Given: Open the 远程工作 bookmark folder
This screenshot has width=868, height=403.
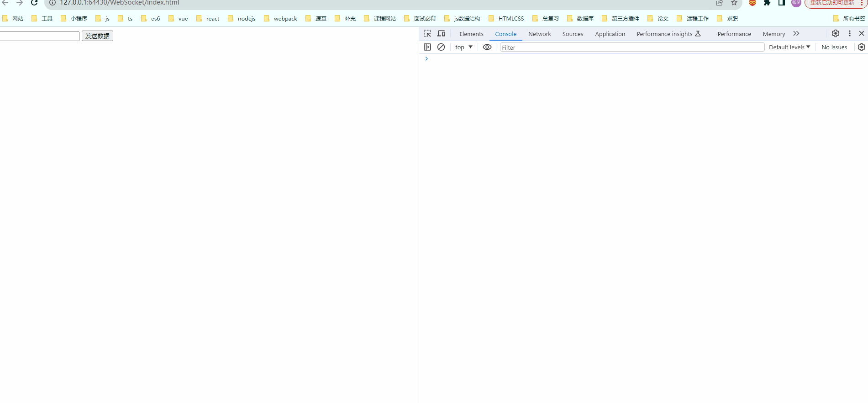Looking at the screenshot, I should (693, 18).
